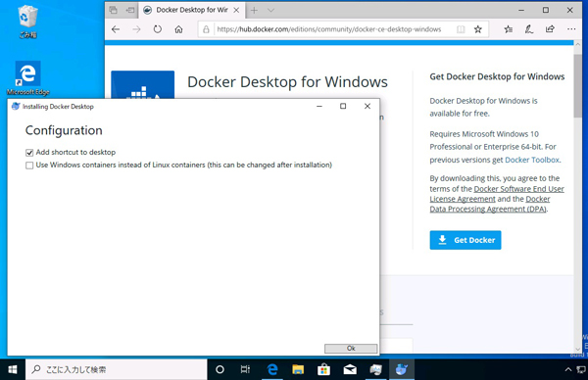Click the browser vertical scrollbar
Viewport: 588px width, 380px height.
[x=577, y=86]
